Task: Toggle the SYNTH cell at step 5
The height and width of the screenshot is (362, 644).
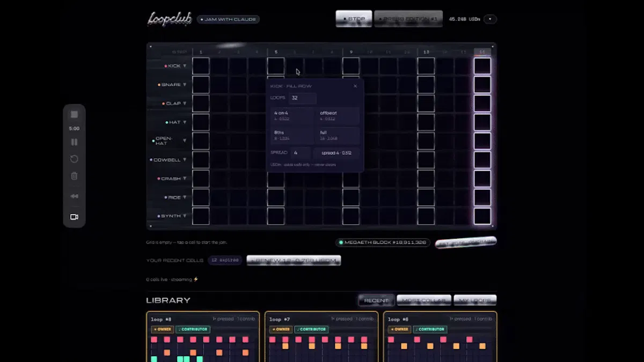Action: (276, 216)
